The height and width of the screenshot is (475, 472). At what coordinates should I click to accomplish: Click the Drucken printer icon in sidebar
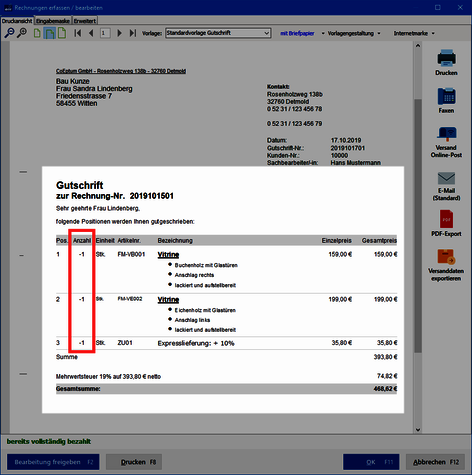point(446,57)
